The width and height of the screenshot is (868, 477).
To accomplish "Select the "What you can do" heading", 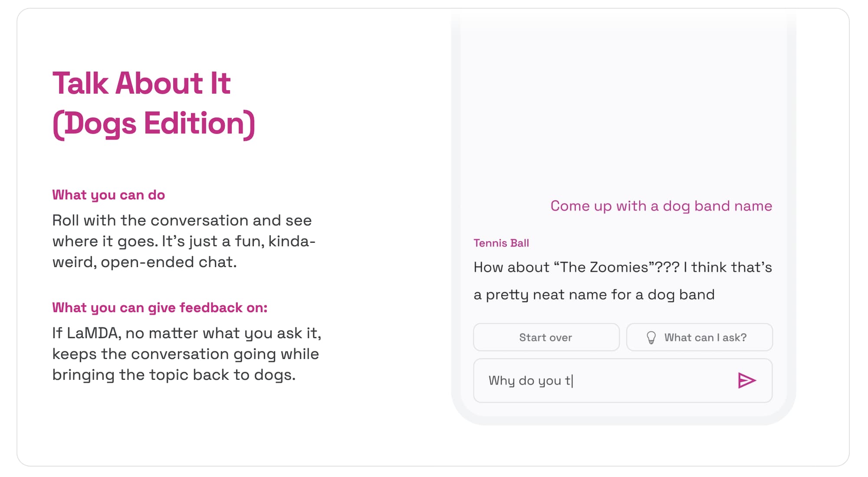I will coord(108,195).
